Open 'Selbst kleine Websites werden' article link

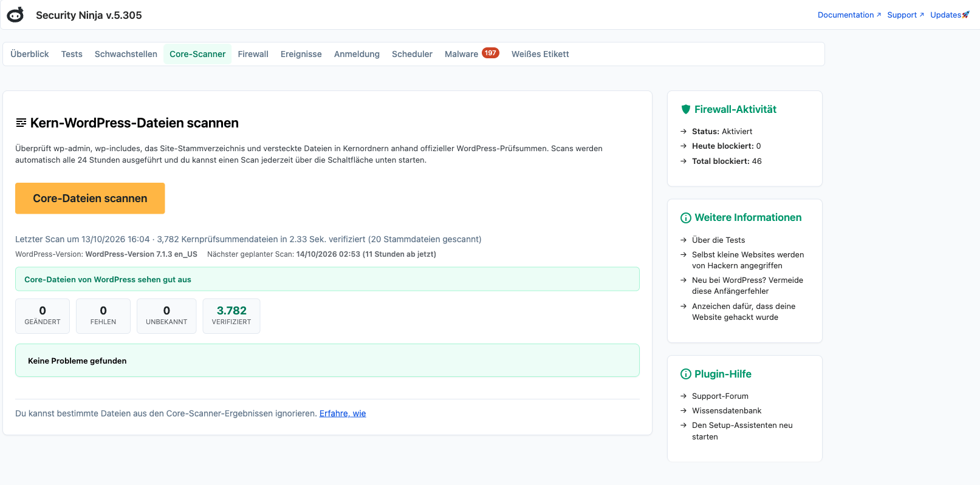point(748,260)
